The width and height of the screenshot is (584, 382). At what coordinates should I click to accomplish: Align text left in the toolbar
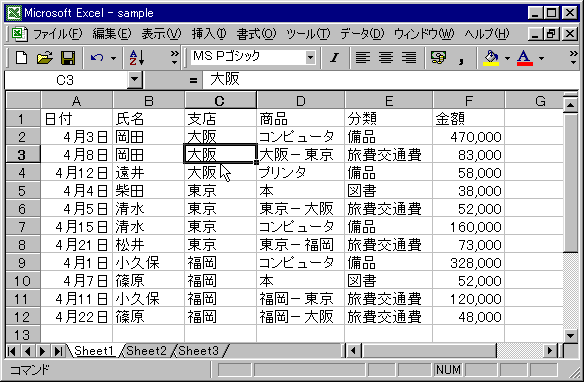pos(362,58)
